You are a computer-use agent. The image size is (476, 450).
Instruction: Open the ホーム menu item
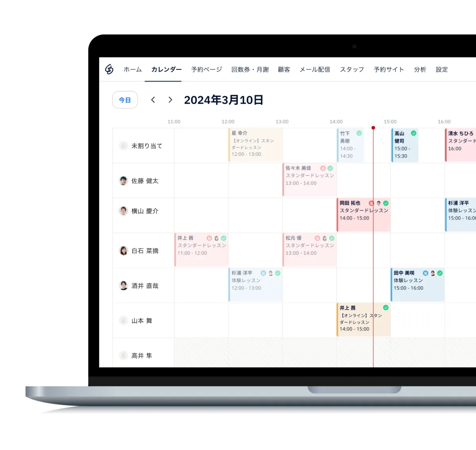pos(132,69)
